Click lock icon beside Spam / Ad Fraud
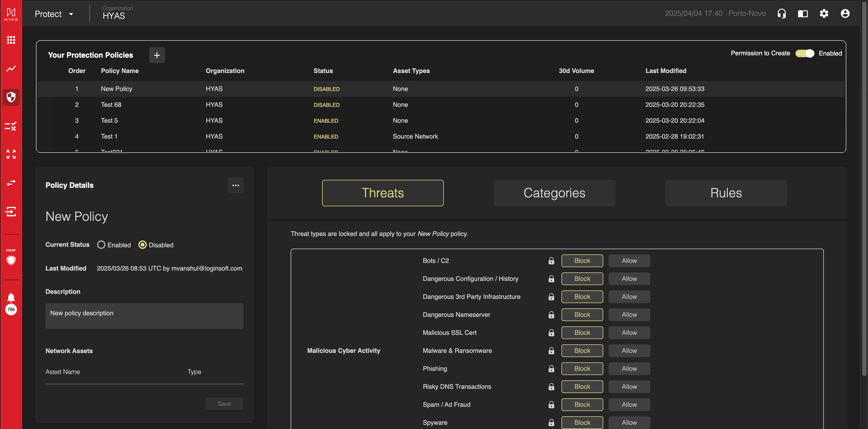Screen dimensions: 868x429 (551, 404)
